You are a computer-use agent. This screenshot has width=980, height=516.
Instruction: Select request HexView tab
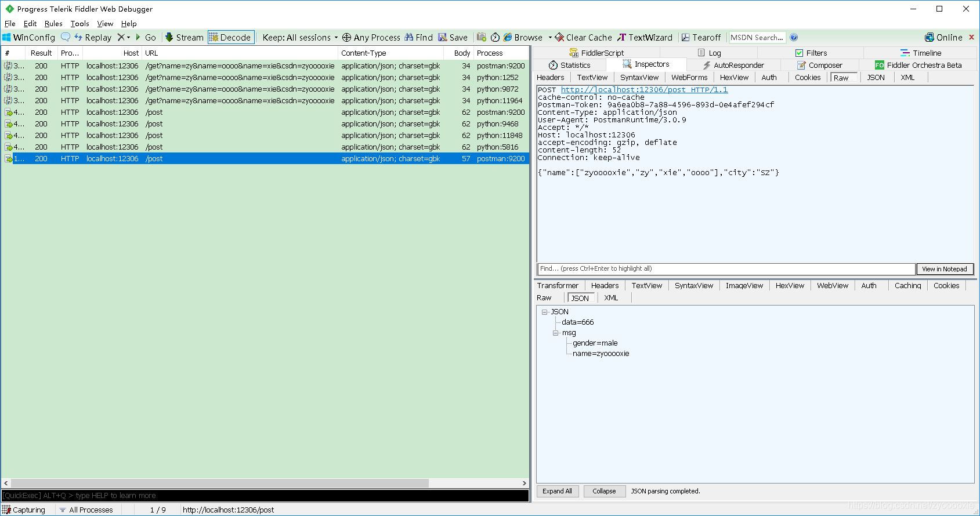(734, 77)
